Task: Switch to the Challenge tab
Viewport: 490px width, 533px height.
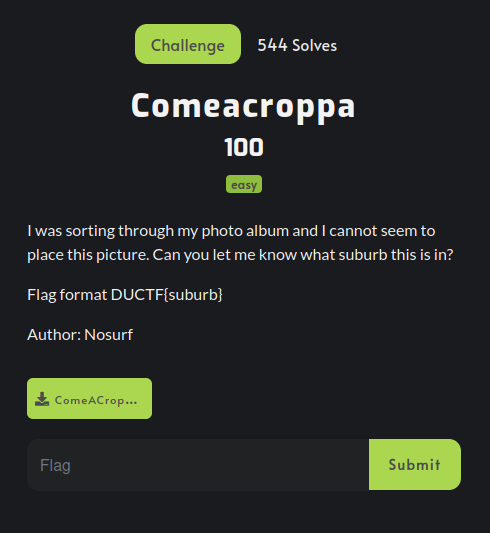Action: [188, 44]
